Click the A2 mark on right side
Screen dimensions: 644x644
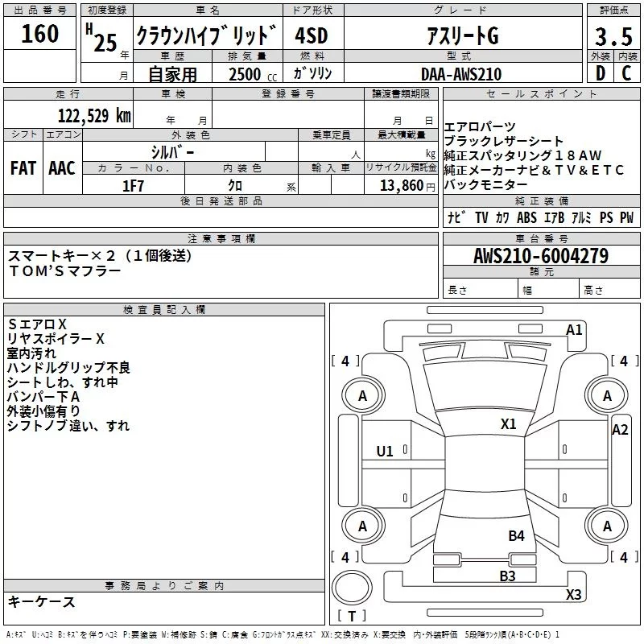click(620, 430)
